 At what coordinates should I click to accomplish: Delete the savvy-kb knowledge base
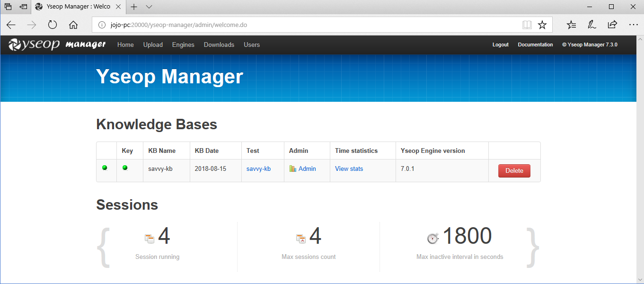click(514, 171)
